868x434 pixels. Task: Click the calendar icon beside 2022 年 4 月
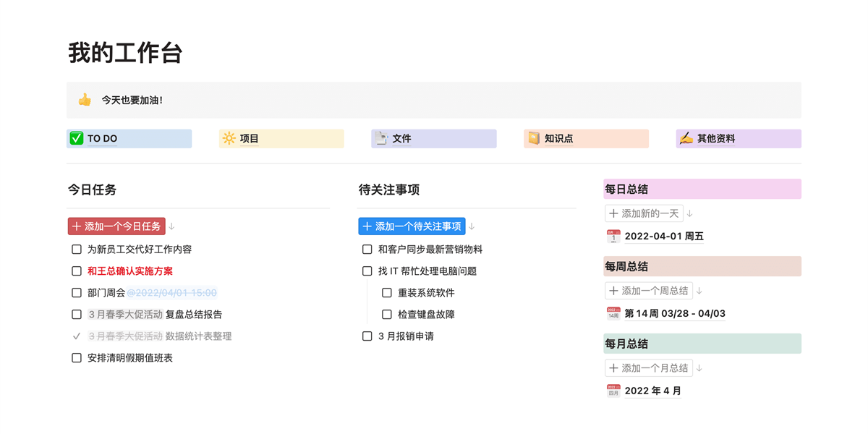click(613, 391)
